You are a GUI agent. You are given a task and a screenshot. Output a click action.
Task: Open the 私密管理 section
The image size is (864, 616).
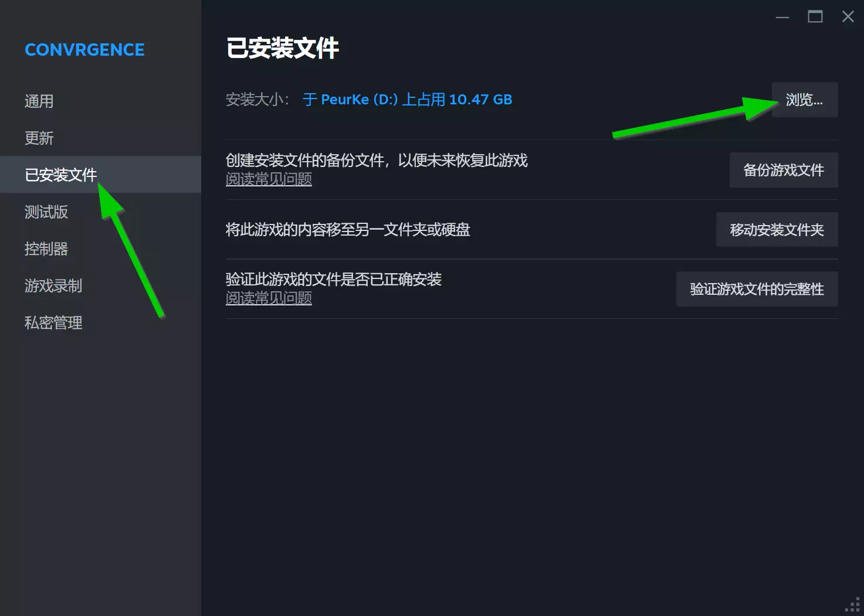(x=53, y=322)
